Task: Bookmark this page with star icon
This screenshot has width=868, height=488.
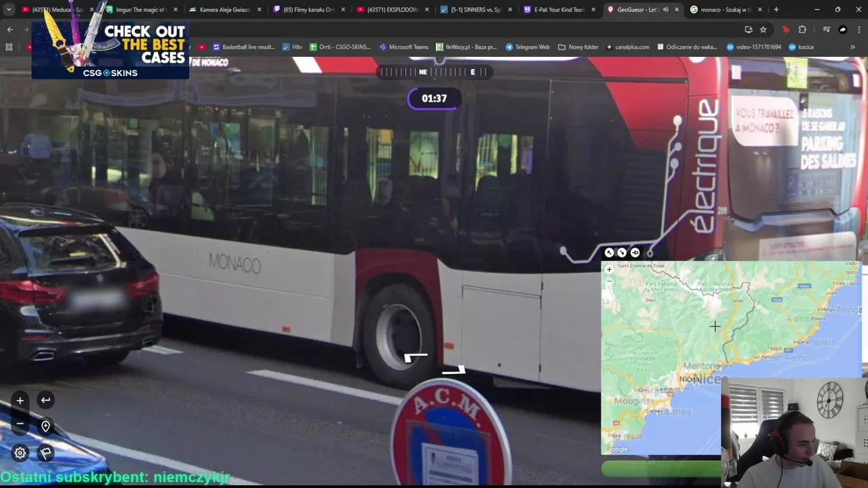Action: 763,29
